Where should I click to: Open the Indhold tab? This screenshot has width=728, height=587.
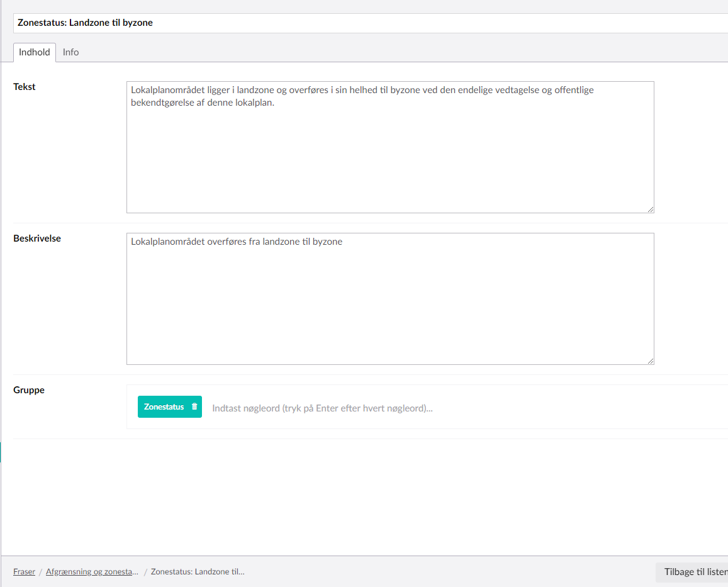[x=35, y=52]
